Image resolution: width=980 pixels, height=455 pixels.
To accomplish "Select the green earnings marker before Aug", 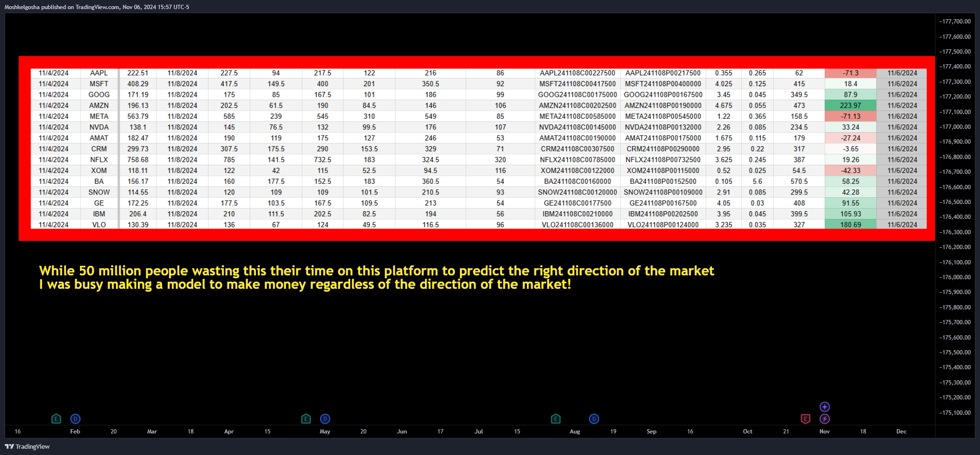I will 556,419.
